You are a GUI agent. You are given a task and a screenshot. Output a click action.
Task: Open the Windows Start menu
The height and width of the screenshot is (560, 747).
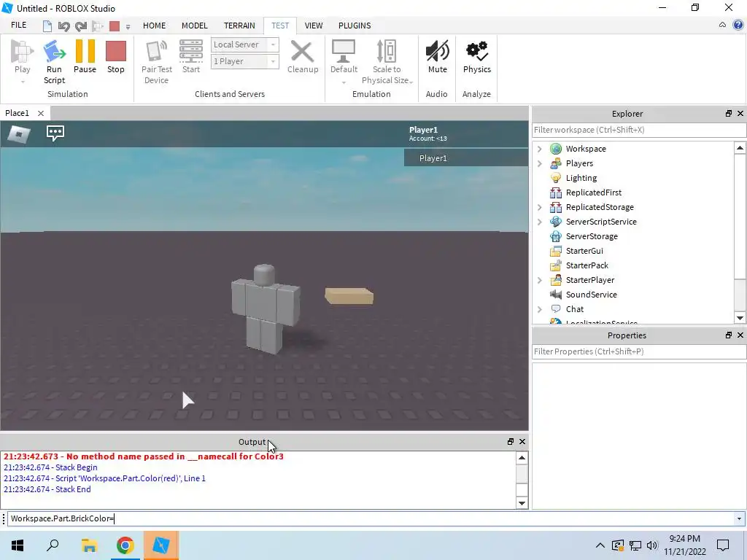[18, 545]
